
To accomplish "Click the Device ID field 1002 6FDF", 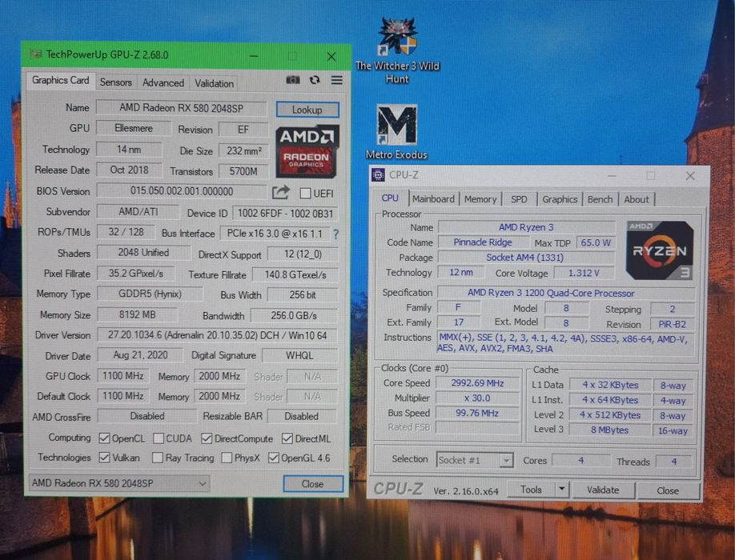I will (x=285, y=214).
